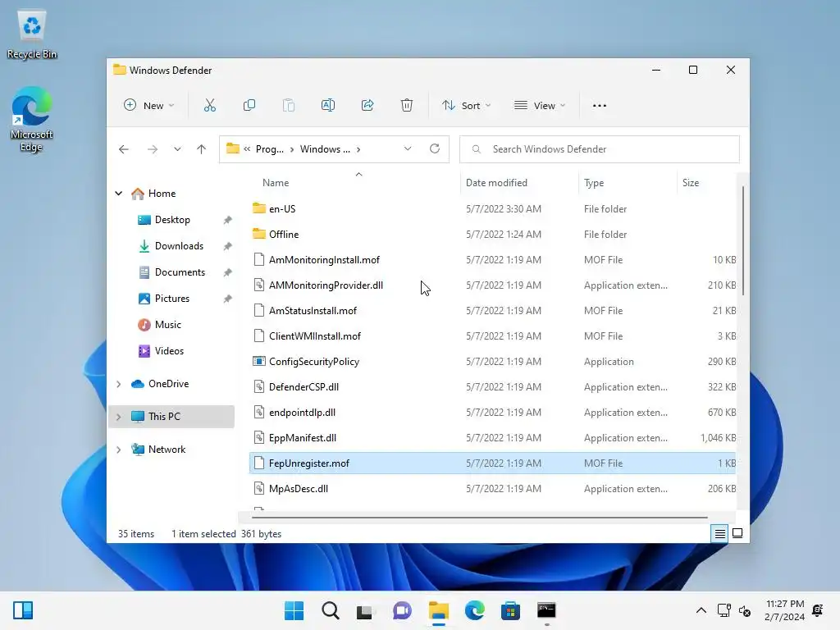
Task: Open the Recycle Bin desktop icon
Action: tap(32, 34)
